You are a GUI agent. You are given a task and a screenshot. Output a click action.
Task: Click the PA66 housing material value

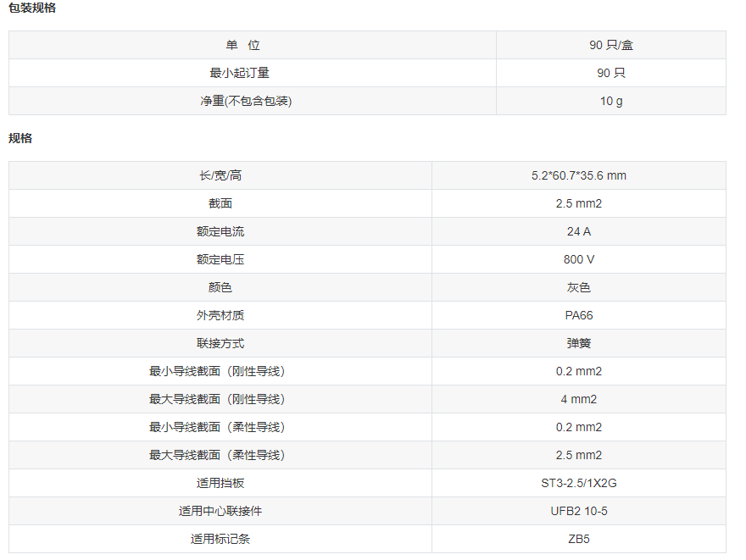[x=578, y=315]
